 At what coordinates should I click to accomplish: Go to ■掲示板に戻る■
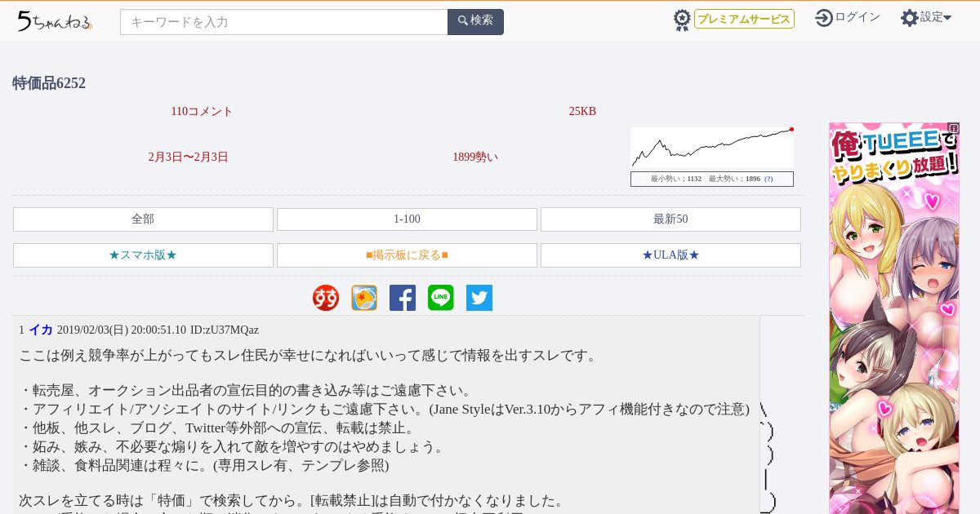click(407, 255)
